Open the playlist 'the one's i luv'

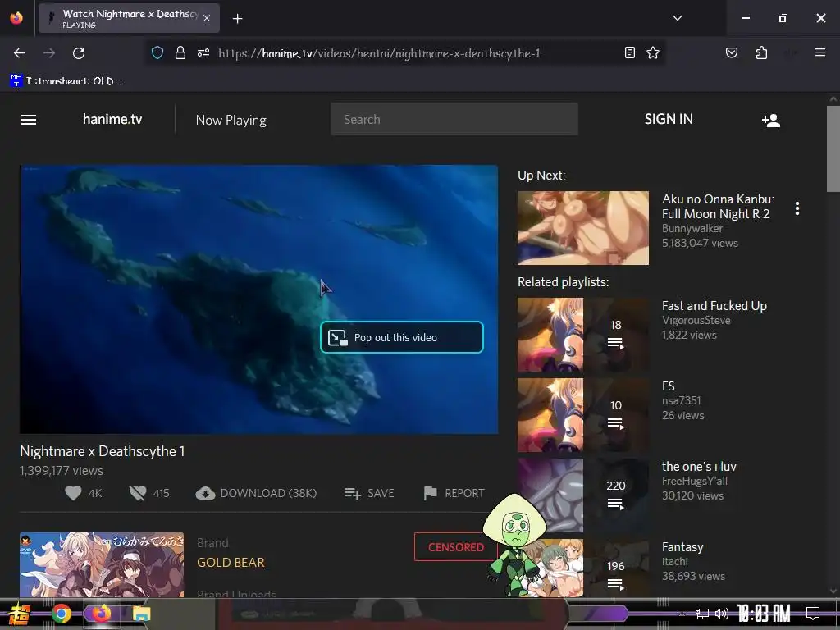pos(699,467)
